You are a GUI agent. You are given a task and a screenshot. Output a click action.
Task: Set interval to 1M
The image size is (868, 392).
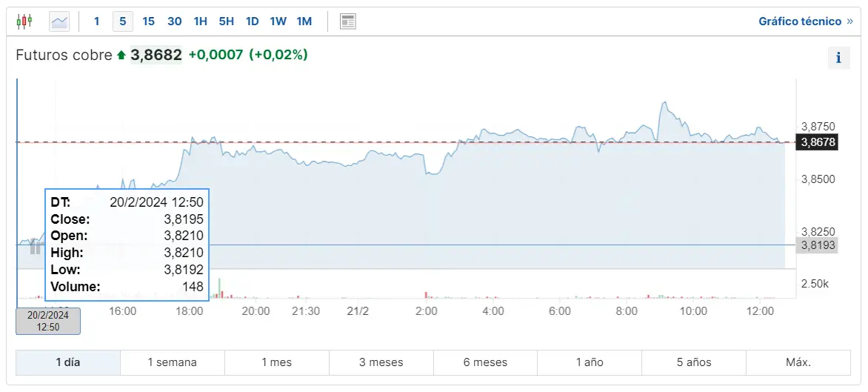point(304,21)
